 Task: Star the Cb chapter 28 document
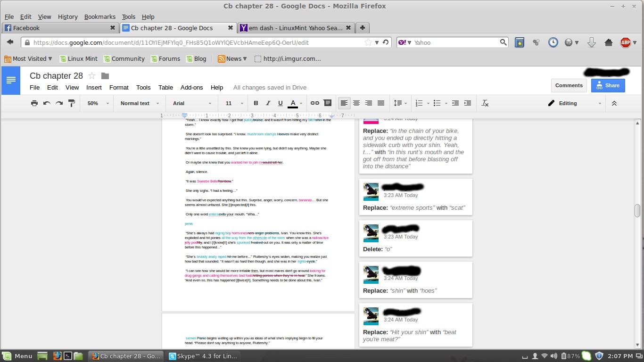point(92,76)
